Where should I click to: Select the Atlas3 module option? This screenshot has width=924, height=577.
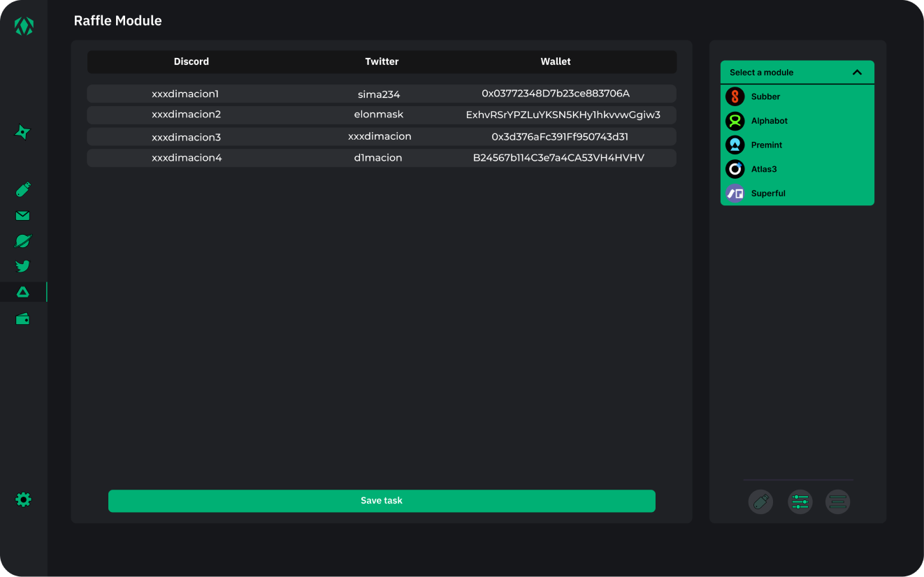(763, 169)
